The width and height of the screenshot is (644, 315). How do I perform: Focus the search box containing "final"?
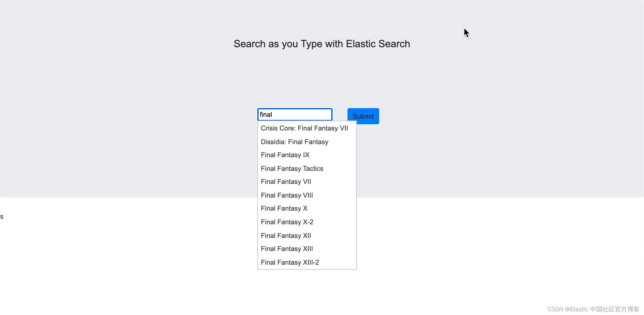[294, 114]
